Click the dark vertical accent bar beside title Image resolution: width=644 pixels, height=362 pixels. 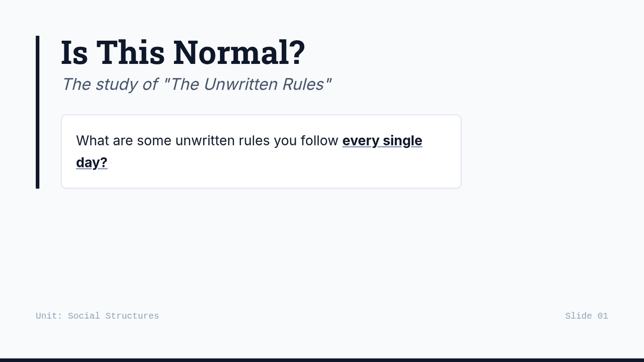coord(38,112)
